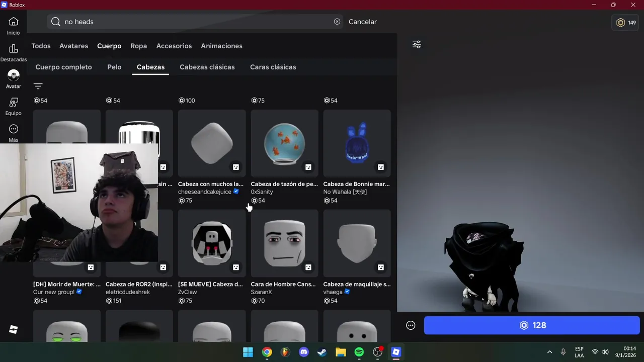The image size is (644, 362).
Task: Open the Equipo sidebar icon
Action: pos(14,103)
